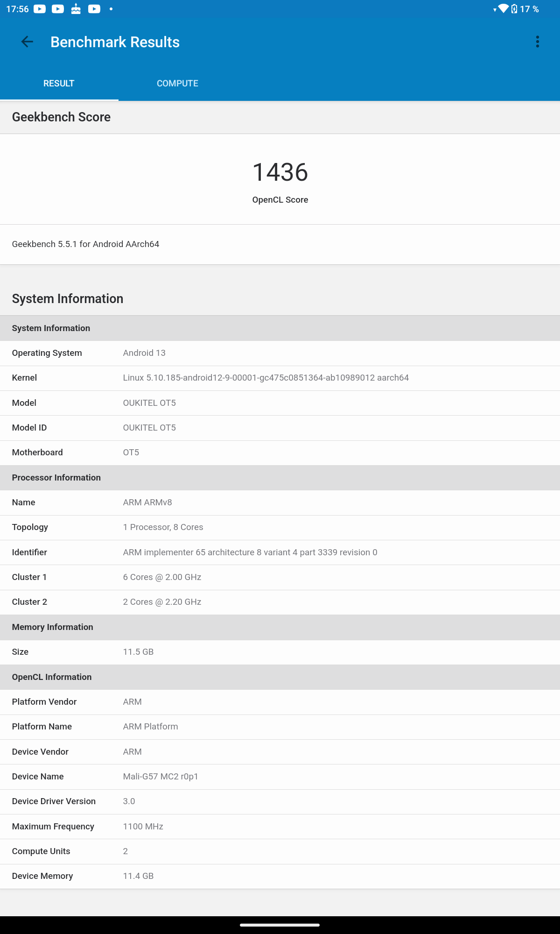Tap the 'Motherboard' row label
This screenshot has width=560, height=934.
[x=37, y=453]
